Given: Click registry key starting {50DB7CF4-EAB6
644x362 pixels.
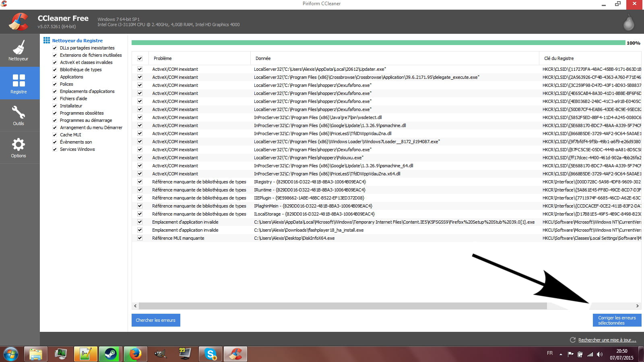Looking at the screenshot, I should (592, 109).
